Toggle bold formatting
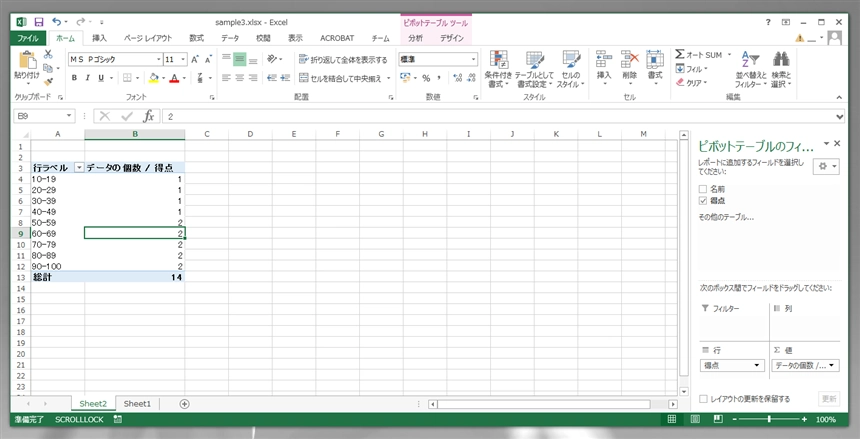Screen dimensions: 860x439 tap(75, 78)
